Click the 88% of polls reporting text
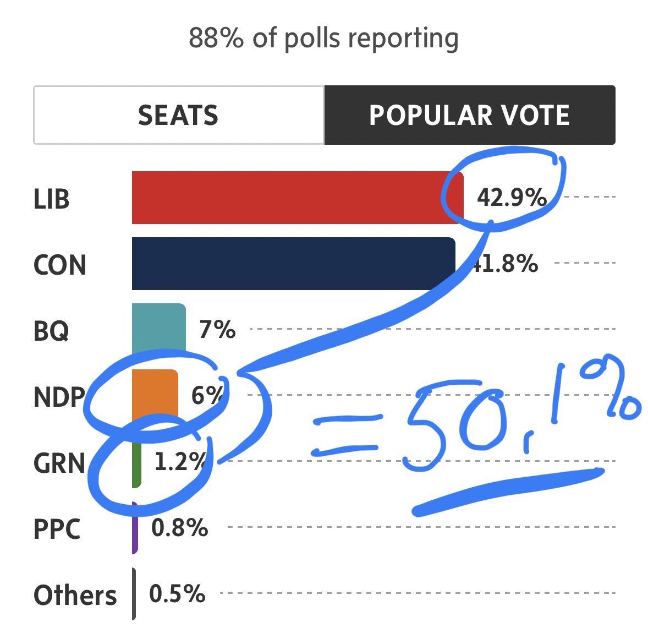648x644 pixels. coord(323,38)
